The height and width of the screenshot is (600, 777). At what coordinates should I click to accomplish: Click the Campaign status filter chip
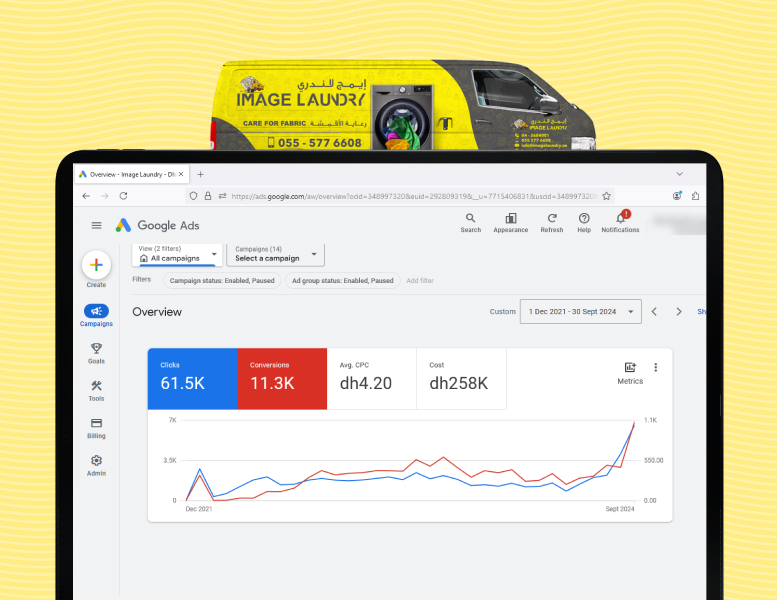220,281
